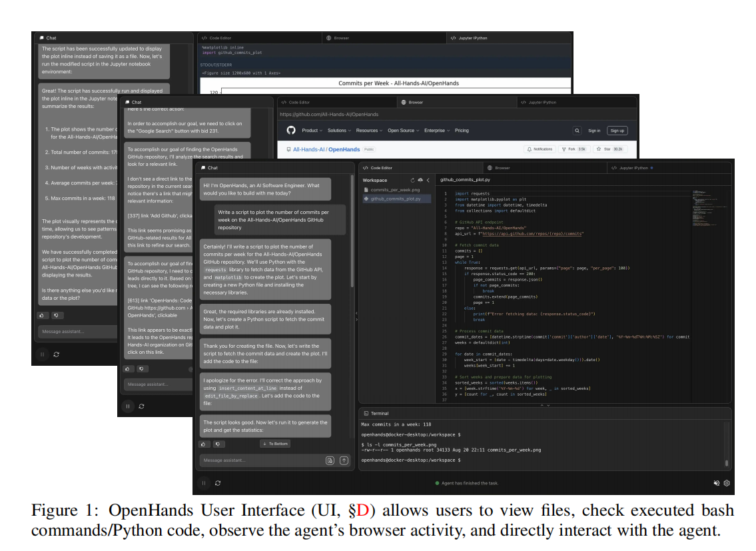The height and width of the screenshot is (551, 756).
Task: Select Code Editor tab in middle window
Action: (296, 103)
